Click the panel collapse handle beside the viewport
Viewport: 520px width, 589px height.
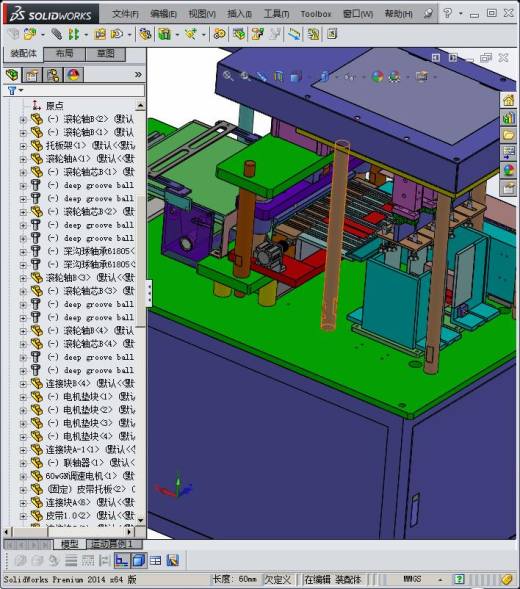(x=149, y=293)
